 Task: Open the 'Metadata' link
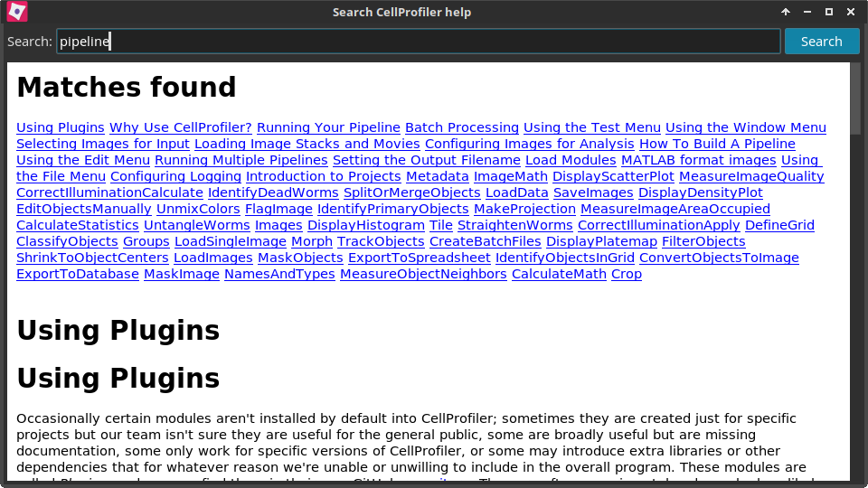[438, 176]
